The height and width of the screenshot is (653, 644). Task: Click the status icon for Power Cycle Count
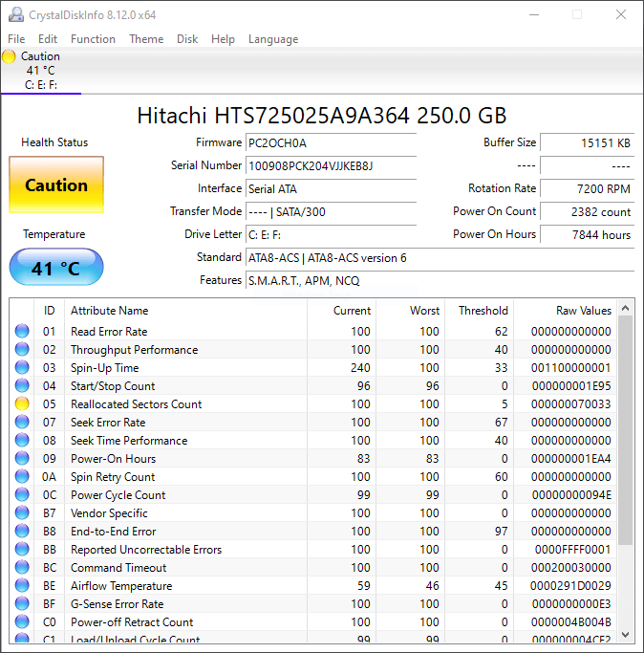point(22,494)
